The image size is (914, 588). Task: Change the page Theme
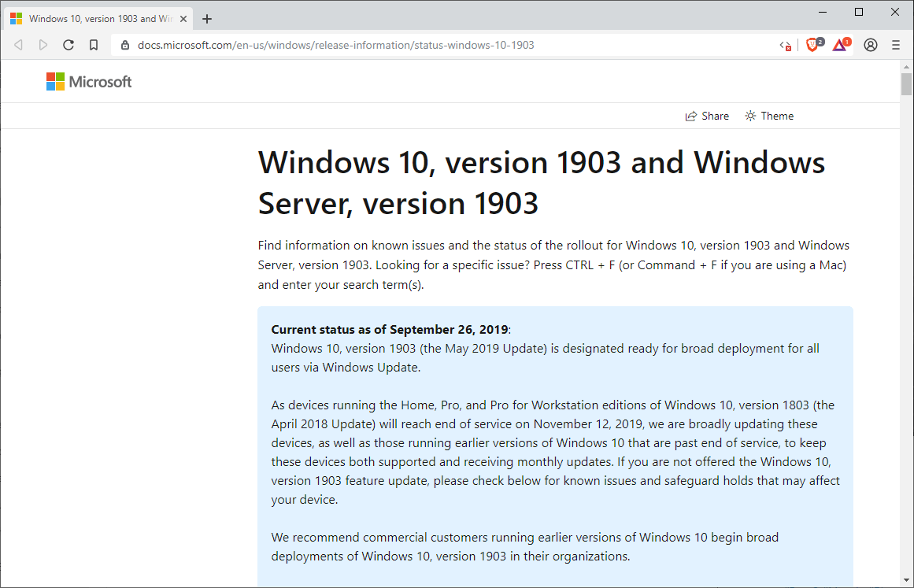pyautogui.click(x=769, y=116)
